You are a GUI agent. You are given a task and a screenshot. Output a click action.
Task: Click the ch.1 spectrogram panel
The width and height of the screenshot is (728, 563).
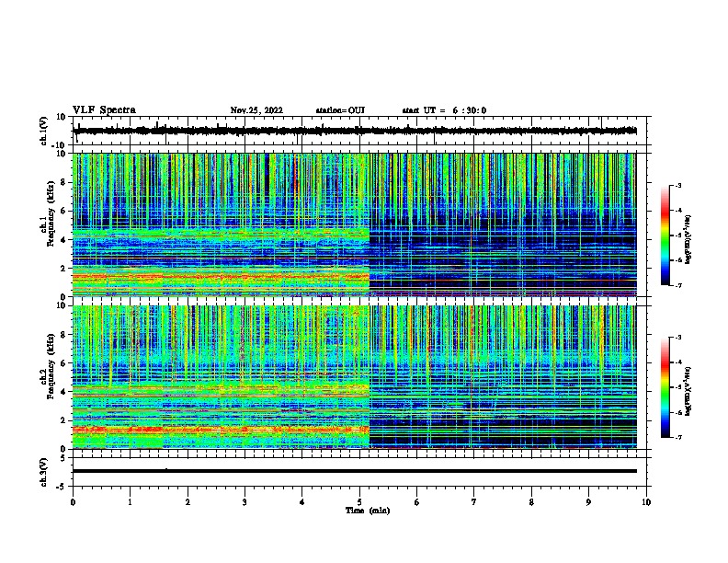(x=354, y=224)
